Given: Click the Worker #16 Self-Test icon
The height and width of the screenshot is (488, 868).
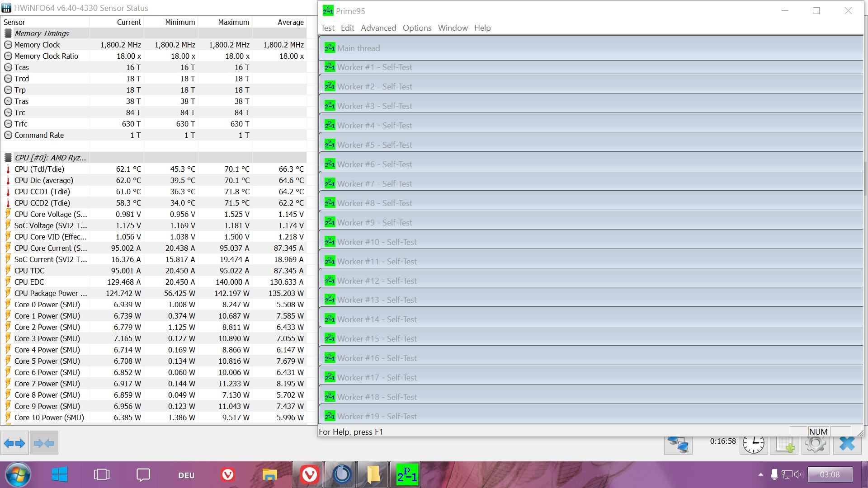Looking at the screenshot, I should tap(330, 358).
